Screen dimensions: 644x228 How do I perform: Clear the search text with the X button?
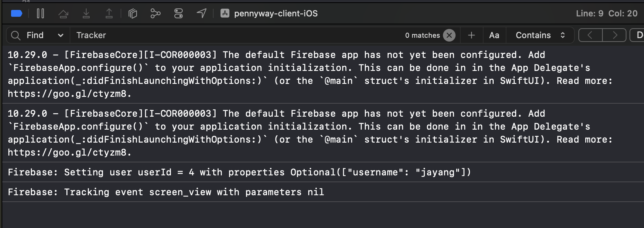pos(449,35)
